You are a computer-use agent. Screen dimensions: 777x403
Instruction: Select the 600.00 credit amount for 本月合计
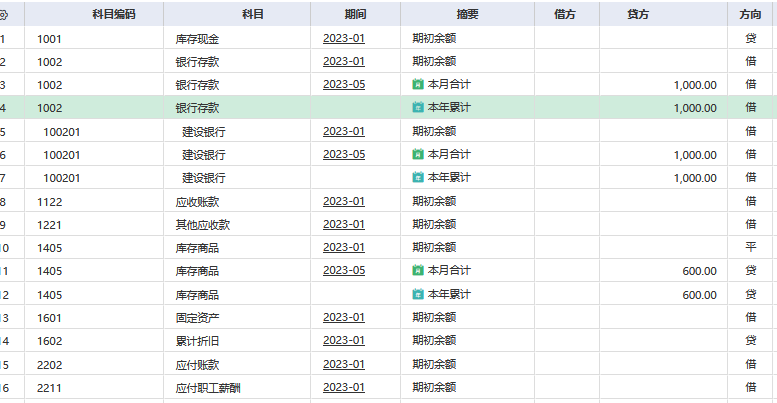click(699, 271)
